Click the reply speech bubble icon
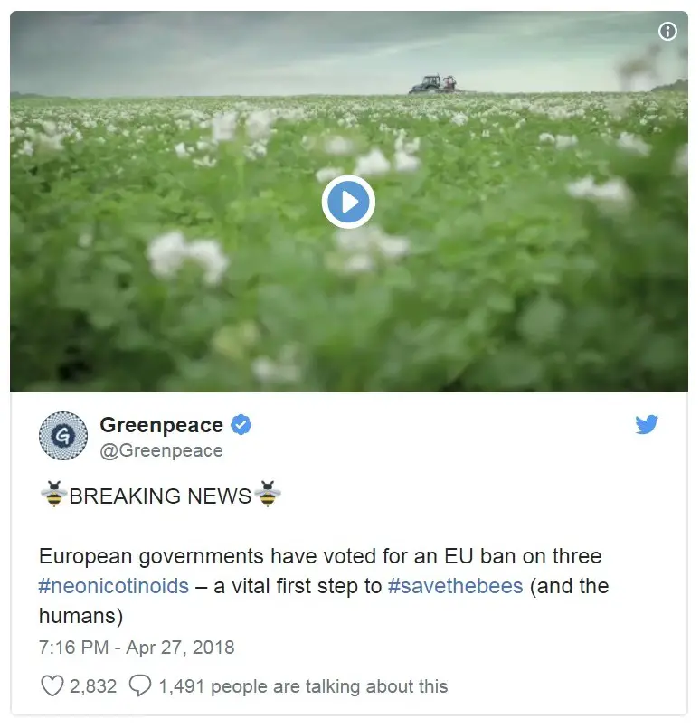Screen dimensions: 700x728 click(140, 685)
